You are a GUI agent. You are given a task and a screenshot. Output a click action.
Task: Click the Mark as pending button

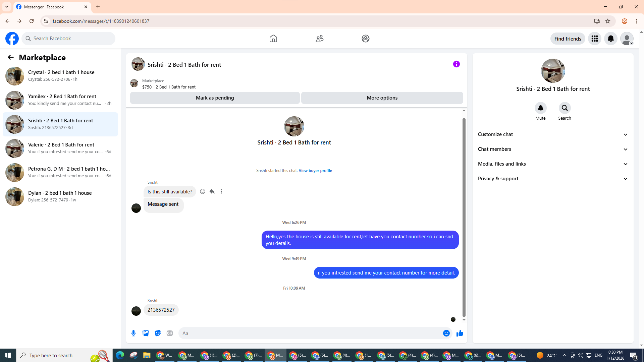click(215, 98)
